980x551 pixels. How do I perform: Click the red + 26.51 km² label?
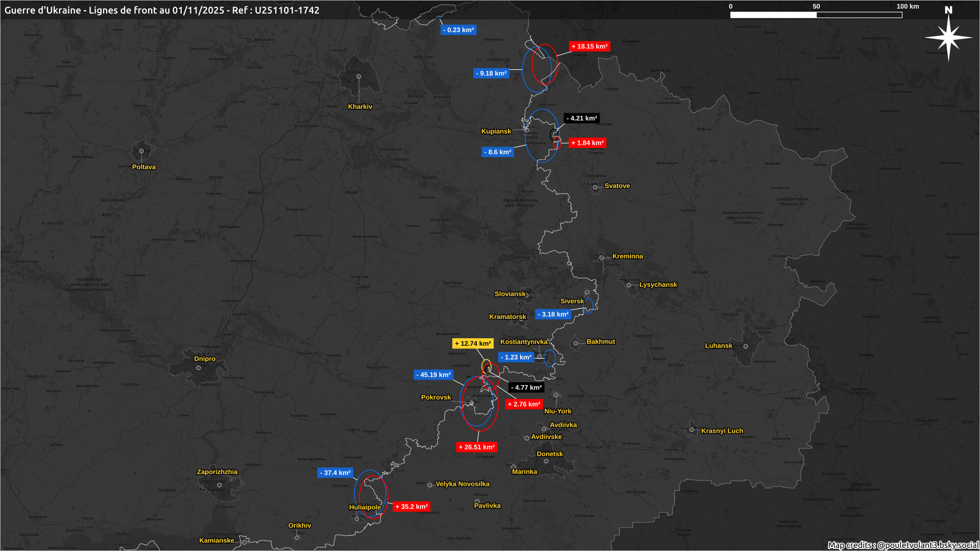click(x=477, y=447)
